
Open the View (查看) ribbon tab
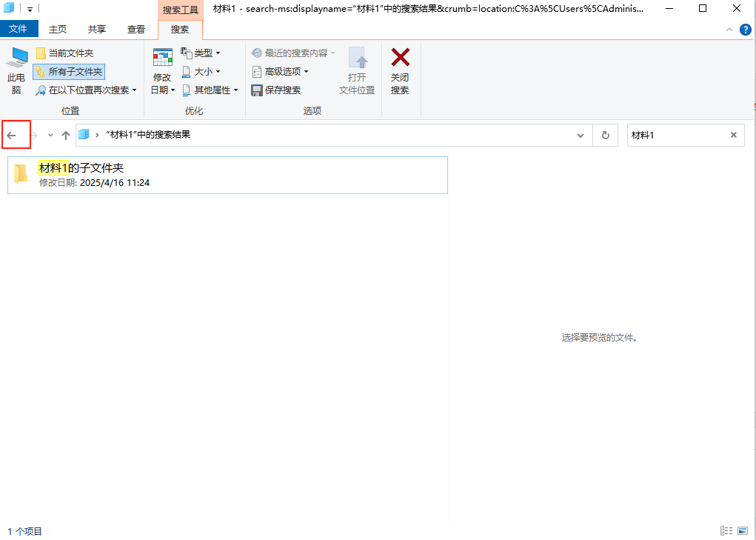click(x=136, y=30)
